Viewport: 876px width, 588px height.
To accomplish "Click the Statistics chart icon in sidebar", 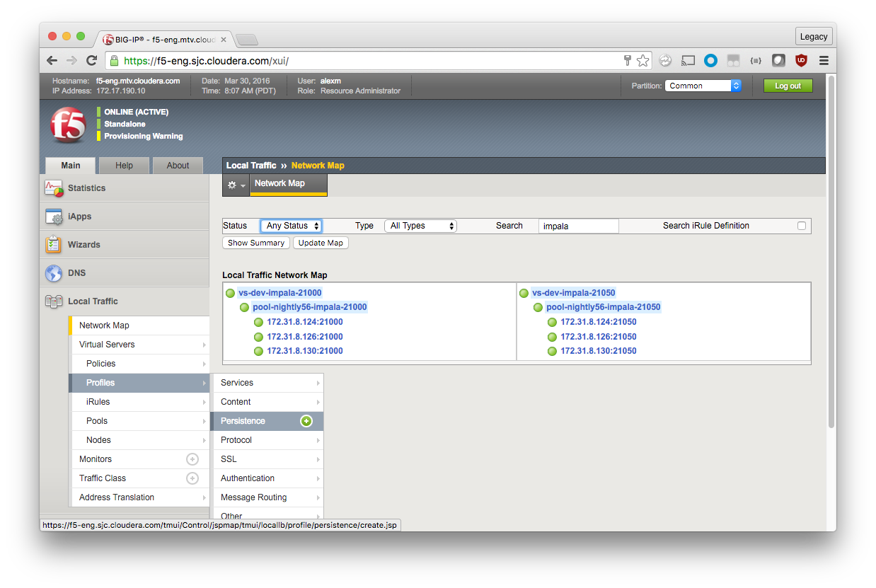I will [54, 188].
